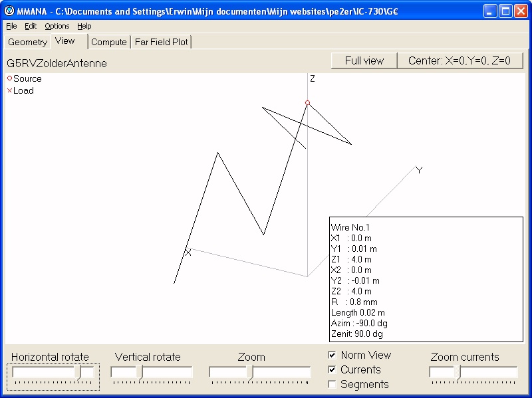532x398 pixels.
Task: Open the Far Field Plot tab
Action: pyautogui.click(x=162, y=42)
